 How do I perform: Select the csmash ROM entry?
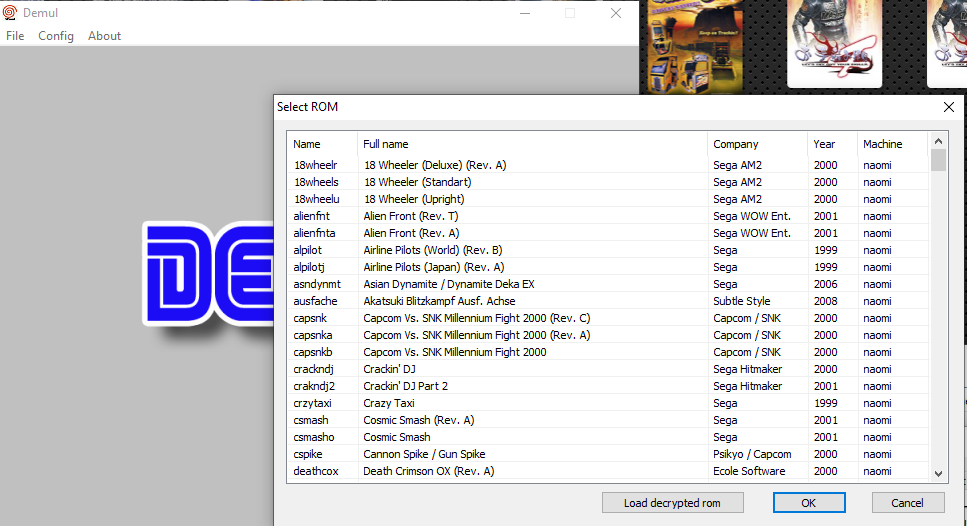click(608, 420)
